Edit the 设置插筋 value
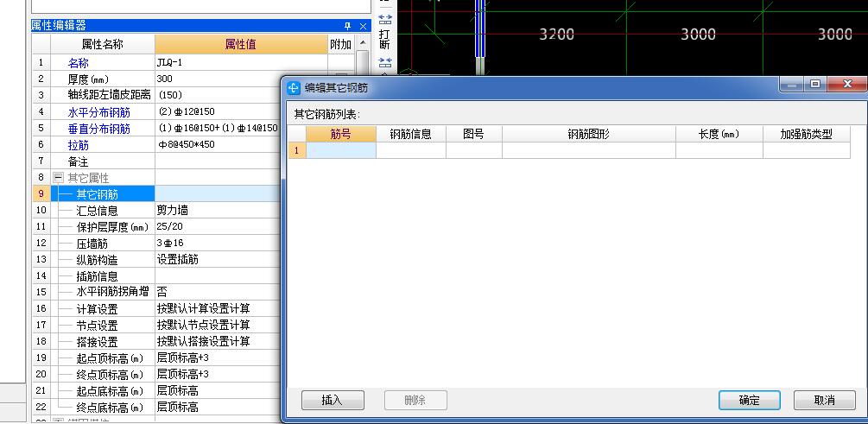868x424 pixels. coord(219,260)
